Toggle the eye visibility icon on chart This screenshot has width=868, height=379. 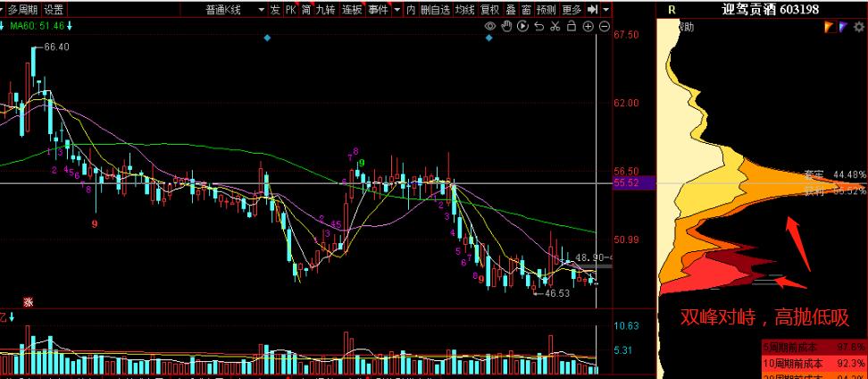point(489,27)
